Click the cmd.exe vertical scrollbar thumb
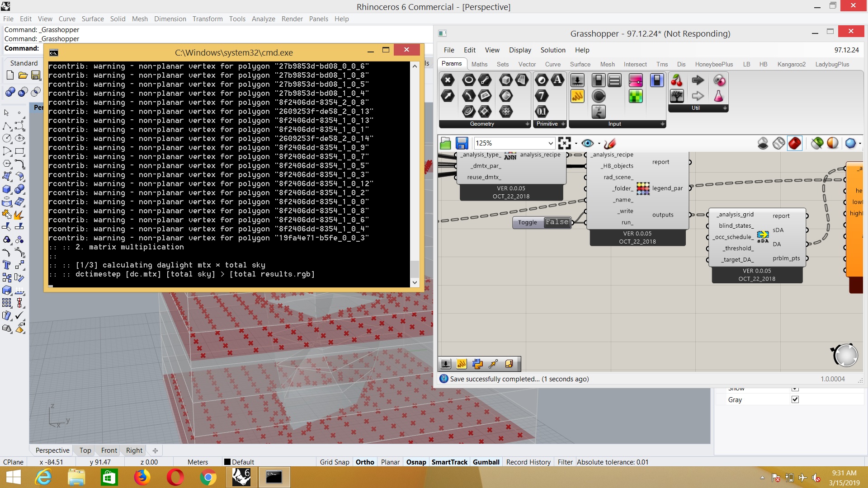Screen dimensions: 868x488 click(415, 269)
